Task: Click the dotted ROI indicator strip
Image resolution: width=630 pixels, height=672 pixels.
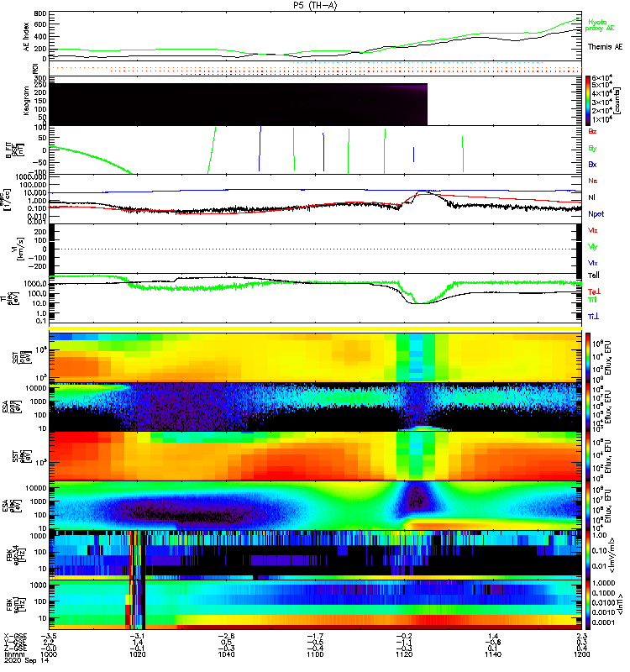Action: point(316,69)
